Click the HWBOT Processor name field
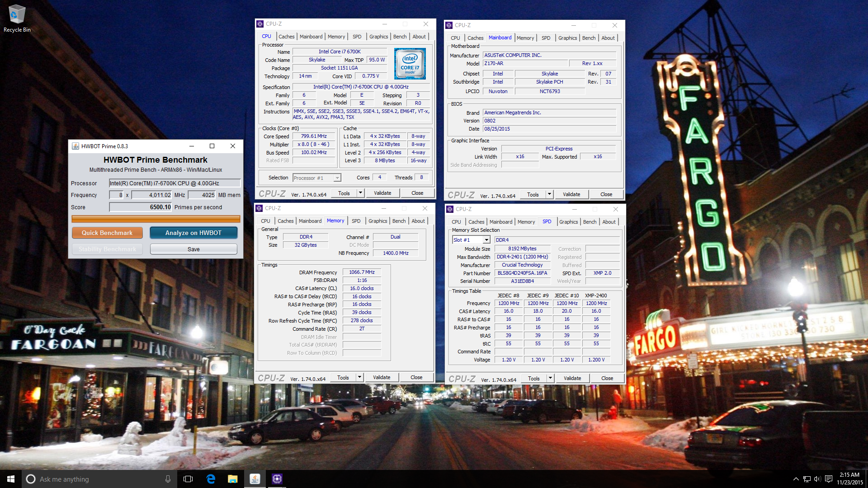 coord(175,183)
